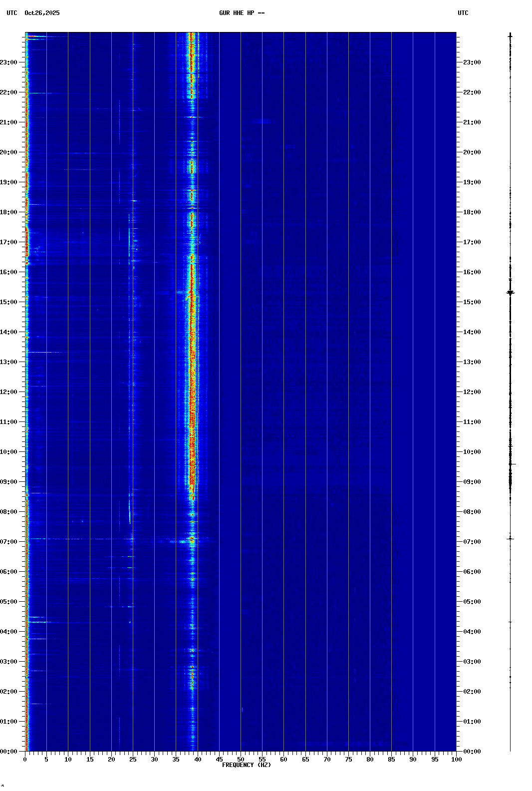Select the 15:00 time label on right axis
Viewport: 532px width, 791px height.
coord(472,302)
